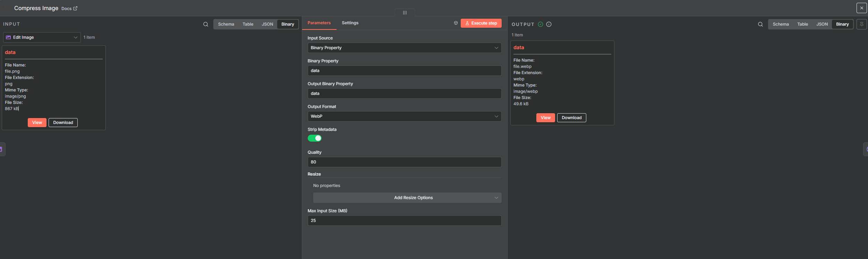The image size is (868, 259).
Task: Click the input file size 867 kB
Action: pyautogui.click(x=12, y=109)
